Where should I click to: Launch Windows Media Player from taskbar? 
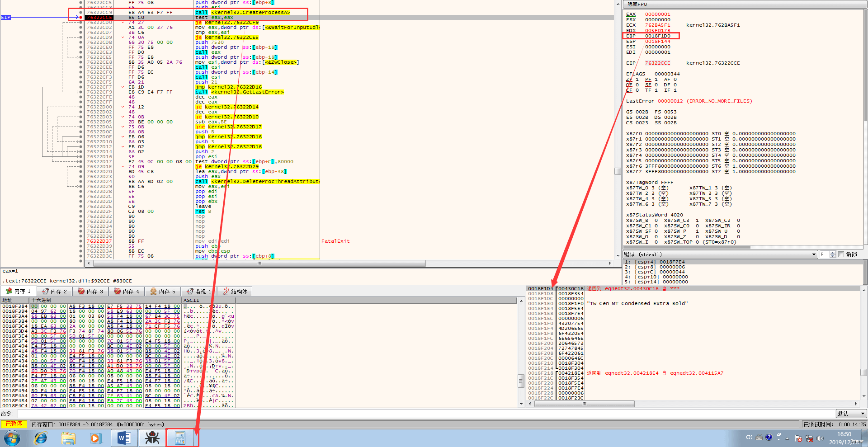(x=95, y=438)
